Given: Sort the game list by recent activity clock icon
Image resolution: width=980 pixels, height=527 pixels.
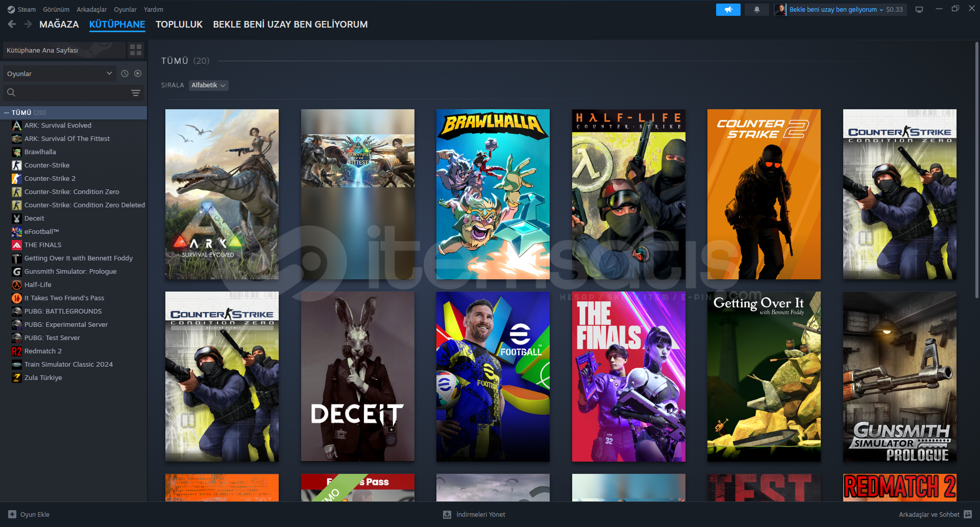Looking at the screenshot, I should (125, 74).
